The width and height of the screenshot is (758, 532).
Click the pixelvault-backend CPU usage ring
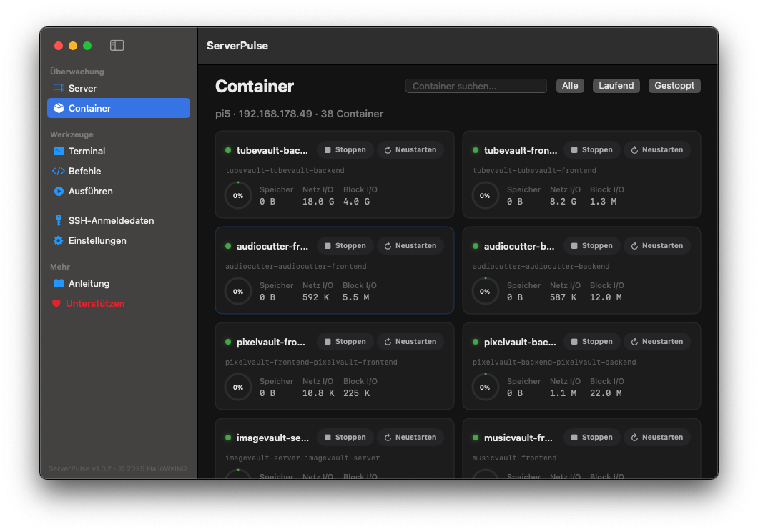486,387
